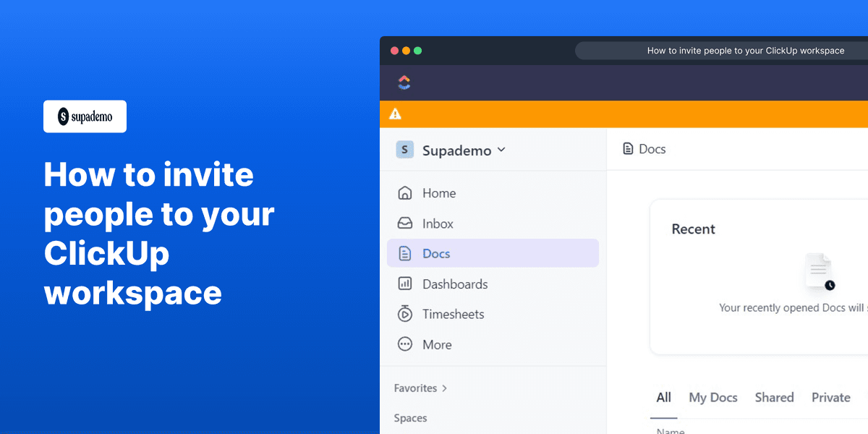868x434 pixels.
Task: Click the Supademo workspace avatar
Action: [405, 150]
